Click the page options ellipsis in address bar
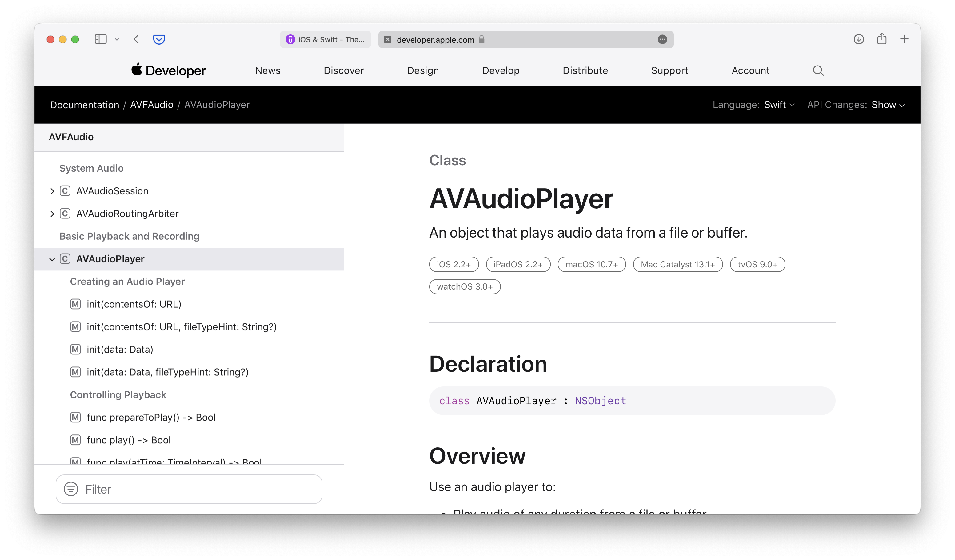955x560 pixels. [x=662, y=39]
